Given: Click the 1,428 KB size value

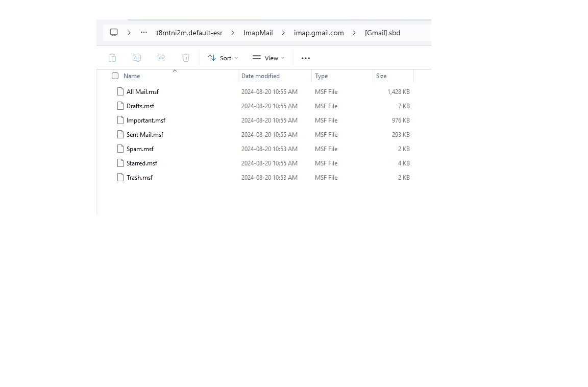Looking at the screenshot, I should [398, 91].
